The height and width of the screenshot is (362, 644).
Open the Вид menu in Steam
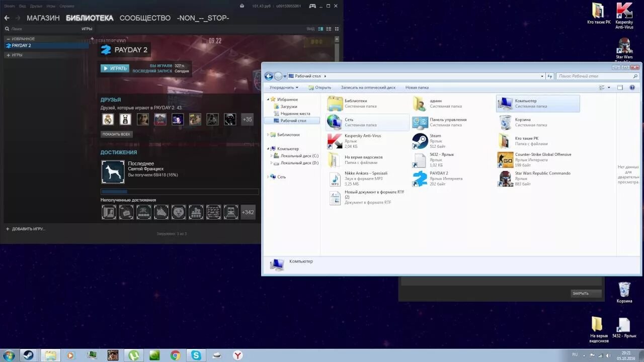coord(23,6)
